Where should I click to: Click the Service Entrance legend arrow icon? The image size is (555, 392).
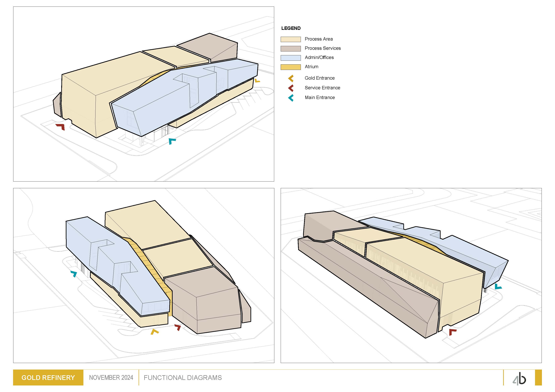[291, 88]
